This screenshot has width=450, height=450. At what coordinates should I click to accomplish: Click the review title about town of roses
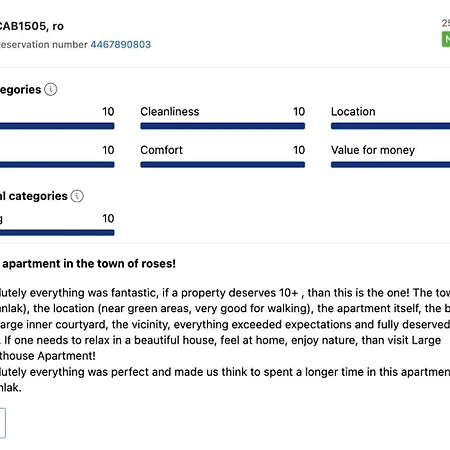88,263
